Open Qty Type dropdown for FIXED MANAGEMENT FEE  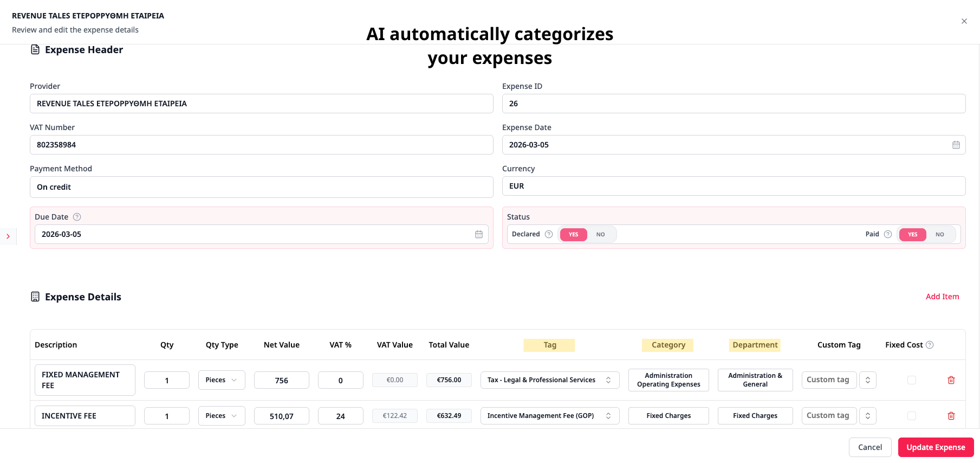coord(222,380)
